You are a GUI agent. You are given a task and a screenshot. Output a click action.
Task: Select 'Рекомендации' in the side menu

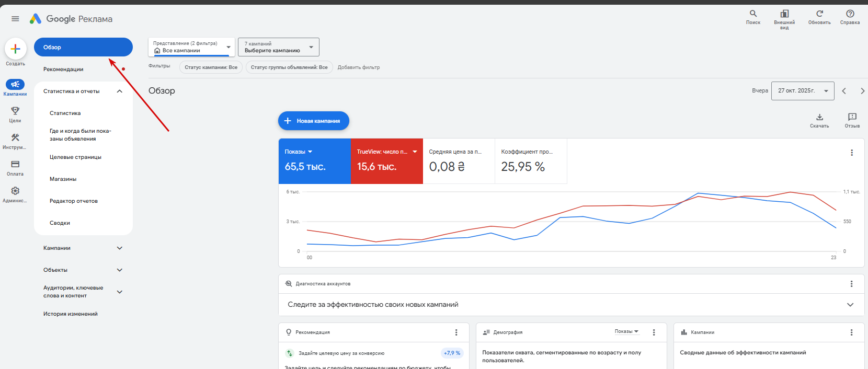point(63,70)
